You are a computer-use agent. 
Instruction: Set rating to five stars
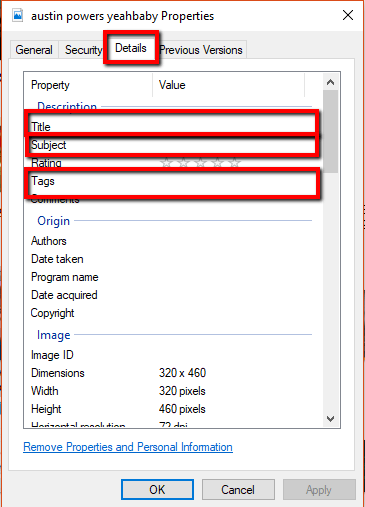[234, 163]
